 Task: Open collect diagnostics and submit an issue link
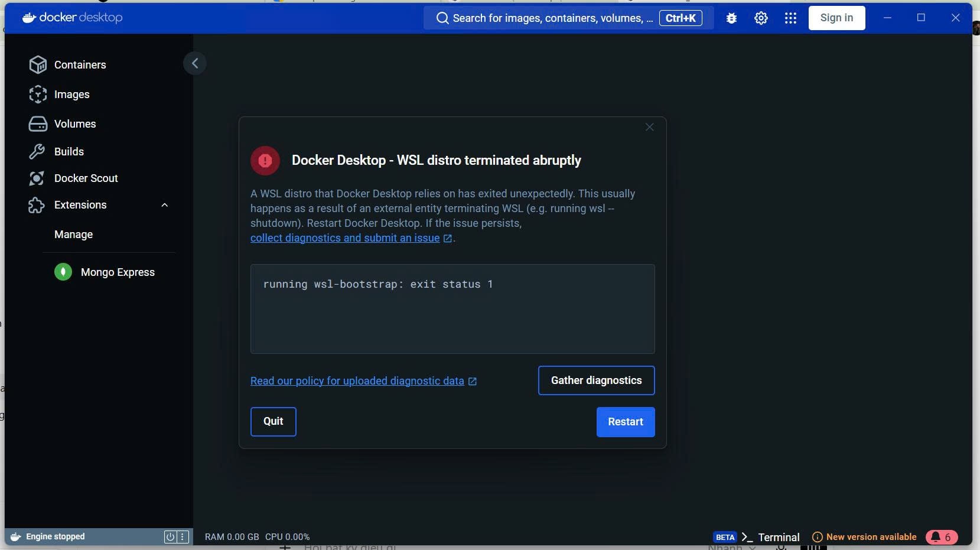pyautogui.click(x=345, y=238)
